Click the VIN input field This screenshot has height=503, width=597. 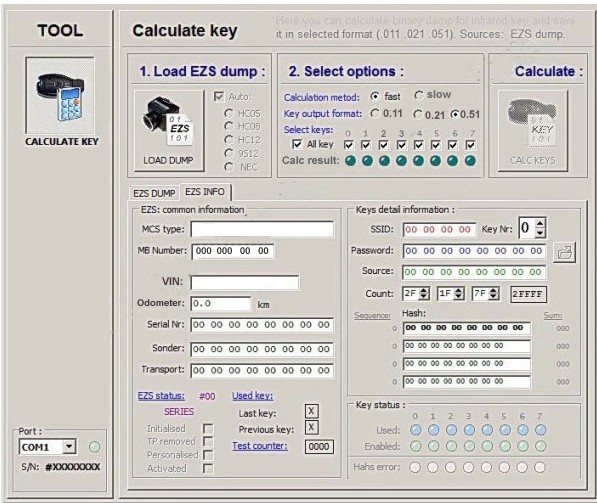click(245, 283)
